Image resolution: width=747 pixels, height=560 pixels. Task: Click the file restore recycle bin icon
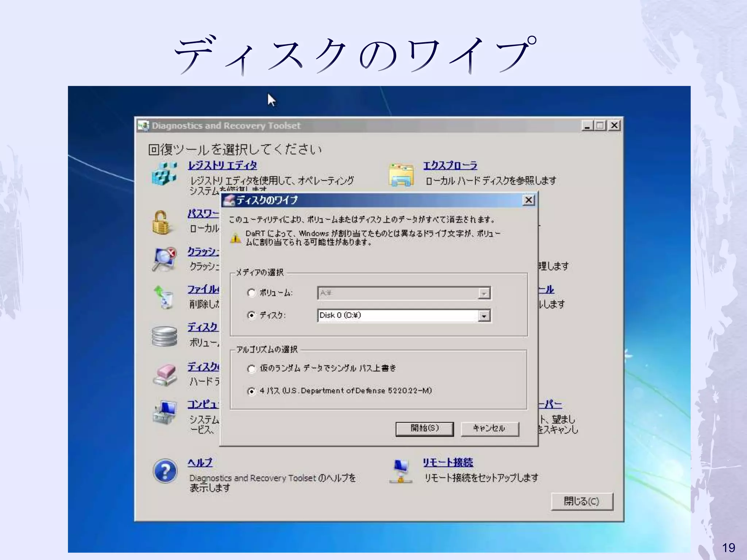click(x=164, y=297)
